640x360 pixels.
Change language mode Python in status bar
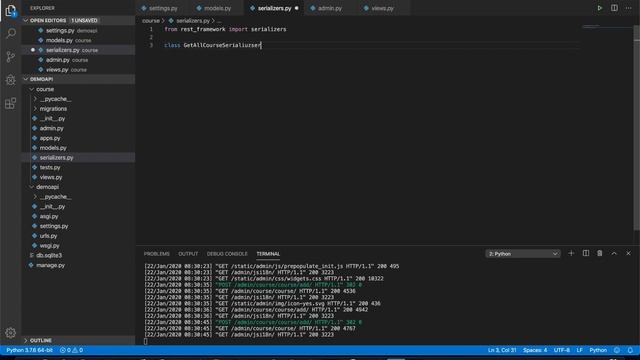point(598,350)
